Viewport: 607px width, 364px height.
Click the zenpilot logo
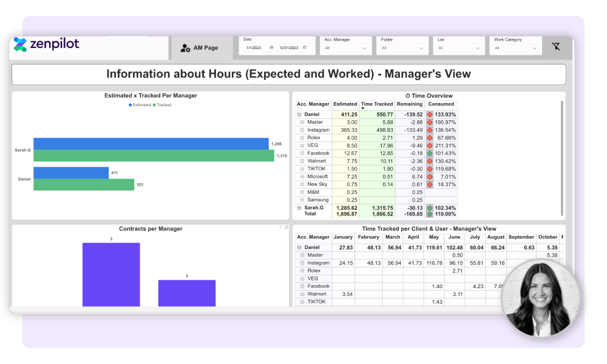coord(46,44)
